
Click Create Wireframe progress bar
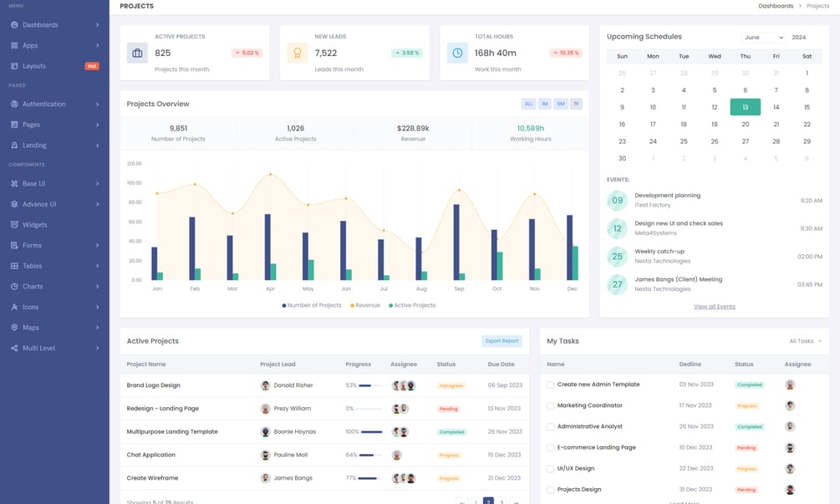tap(370, 478)
